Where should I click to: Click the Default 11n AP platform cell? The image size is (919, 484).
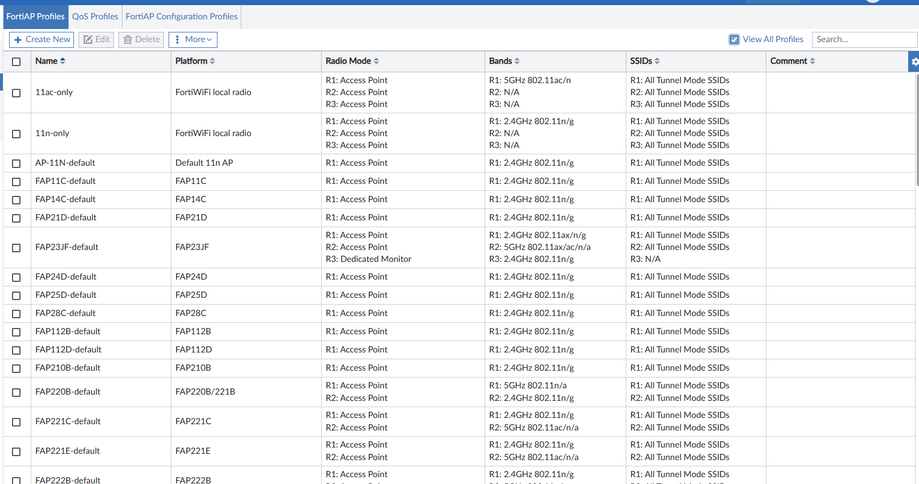click(x=204, y=162)
